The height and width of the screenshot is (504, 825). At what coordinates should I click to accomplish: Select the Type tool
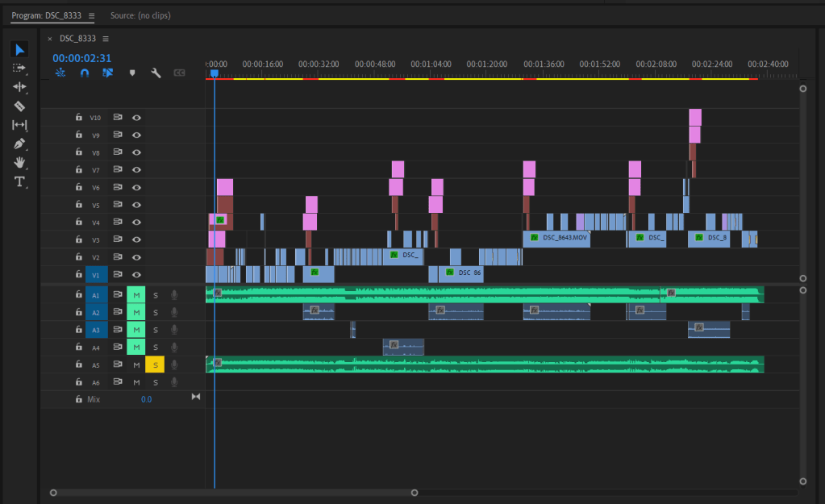[19, 181]
